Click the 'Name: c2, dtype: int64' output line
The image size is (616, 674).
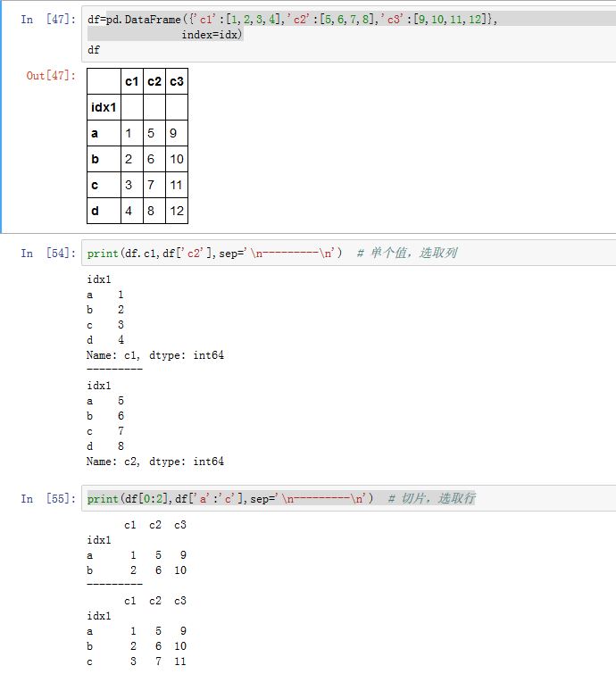point(155,462)
